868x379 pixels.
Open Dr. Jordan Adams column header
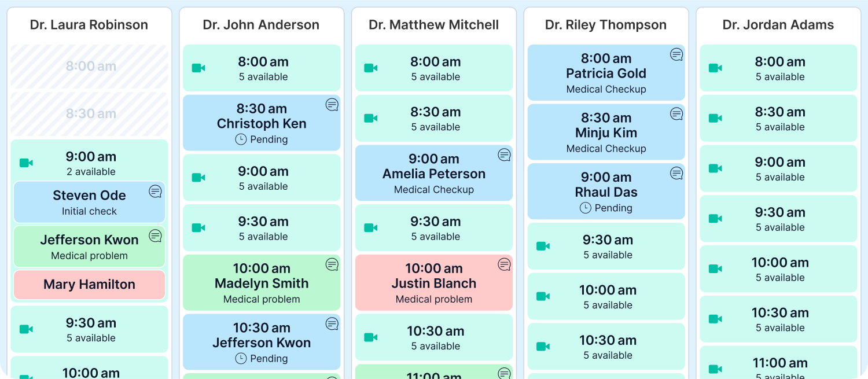[778, 25]
